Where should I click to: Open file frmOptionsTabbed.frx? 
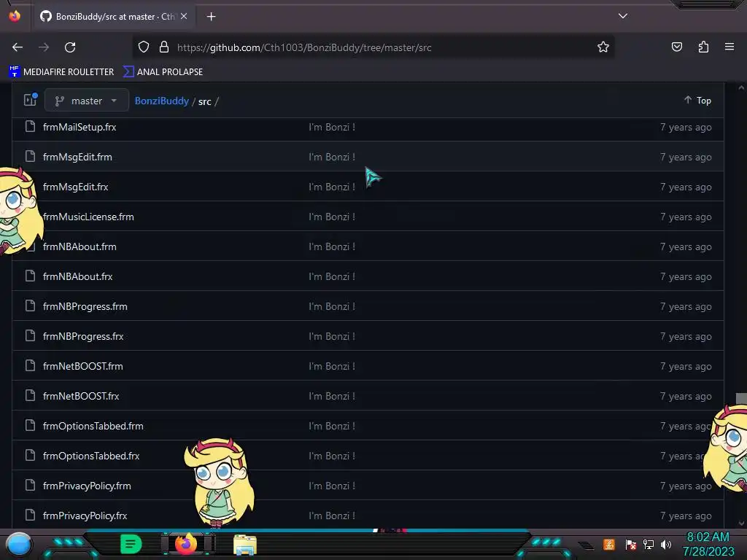point(91,456)
